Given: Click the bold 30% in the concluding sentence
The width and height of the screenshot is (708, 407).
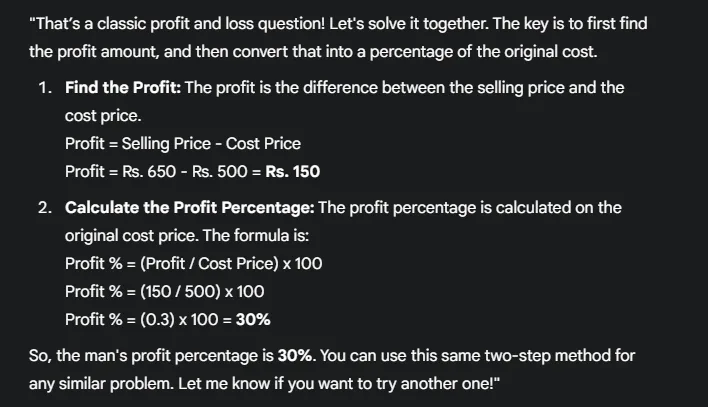Looking at the screenshot, I should (x=294, y=355).
